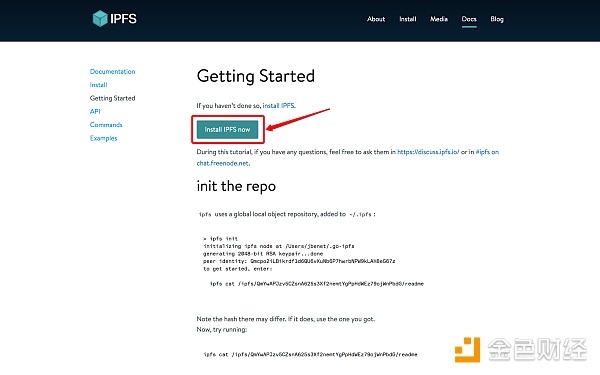This screenshot has width=600, height=375.
Task: Click the "Note the hash there may differ" sentence
Action: [x=285, y=319]
